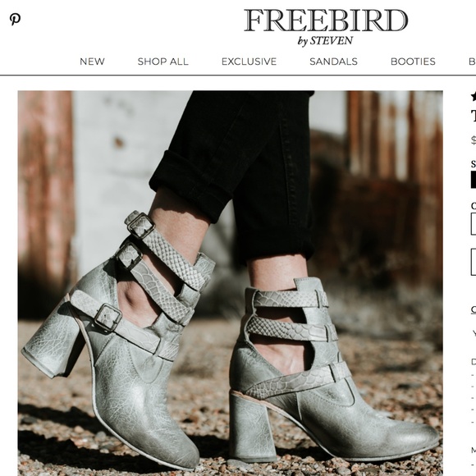Open the cut-off nav item after BOOTIES
This screenshot has width=476, height=476.
(x=473, y=62)
